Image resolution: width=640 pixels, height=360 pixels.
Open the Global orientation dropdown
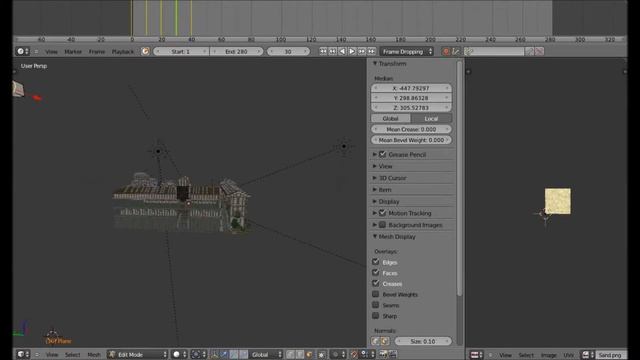[x=266, y=354]
